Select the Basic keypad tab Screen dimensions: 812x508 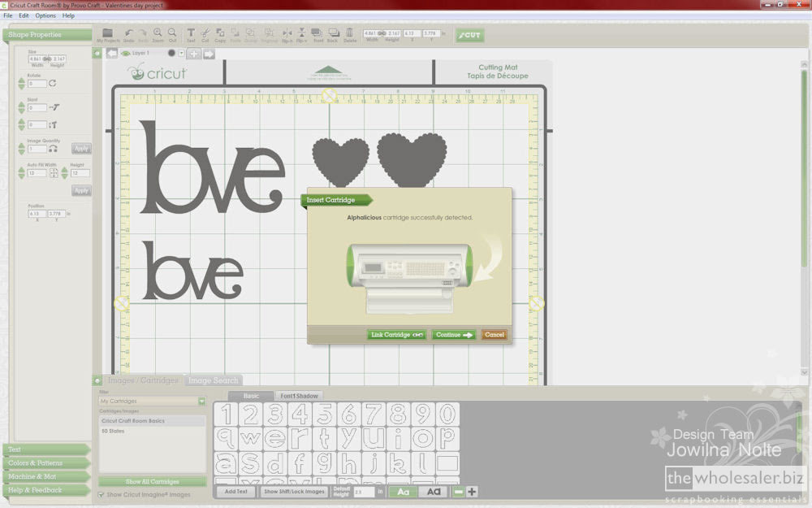tap(251, 396)
